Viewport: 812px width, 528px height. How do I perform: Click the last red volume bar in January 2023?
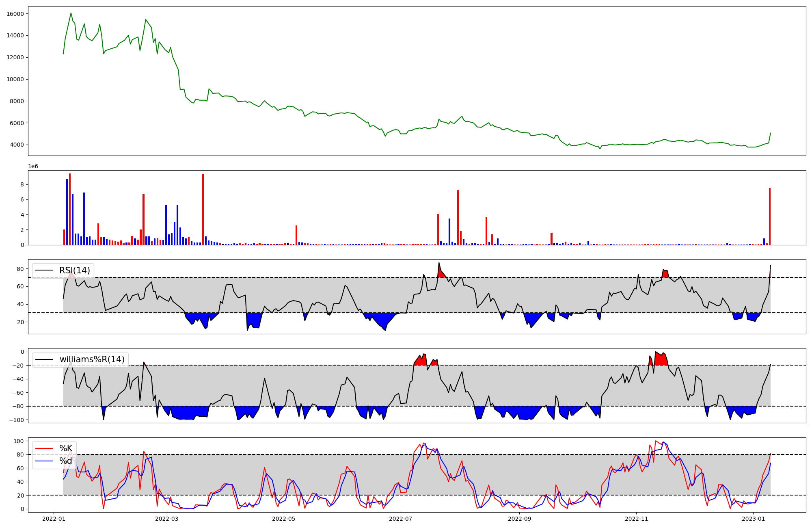point(769,216)
